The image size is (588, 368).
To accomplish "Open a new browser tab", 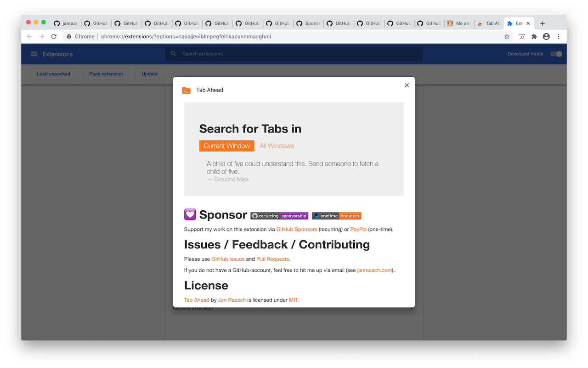I will tap(543, 23).
